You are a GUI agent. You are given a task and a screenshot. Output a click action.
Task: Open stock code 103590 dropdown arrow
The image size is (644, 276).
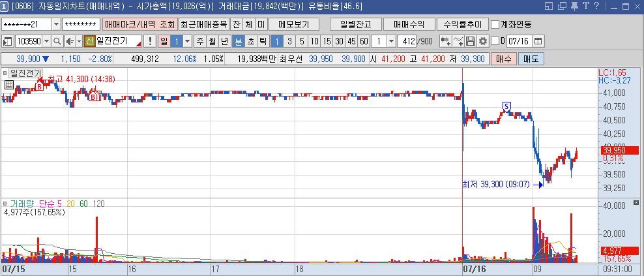coord(46,41)
